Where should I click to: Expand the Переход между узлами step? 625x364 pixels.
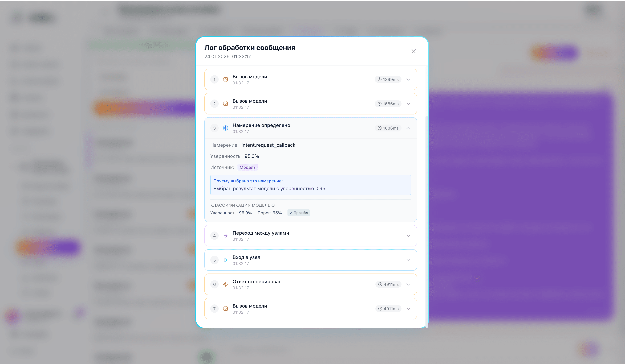[408, 236]
